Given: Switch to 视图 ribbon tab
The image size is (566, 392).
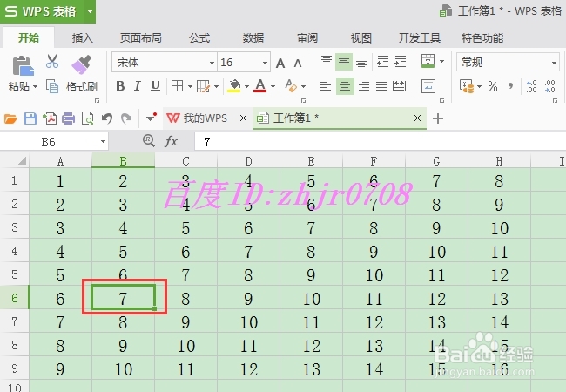Looking at the screenshot, I should tap(361, 38).
